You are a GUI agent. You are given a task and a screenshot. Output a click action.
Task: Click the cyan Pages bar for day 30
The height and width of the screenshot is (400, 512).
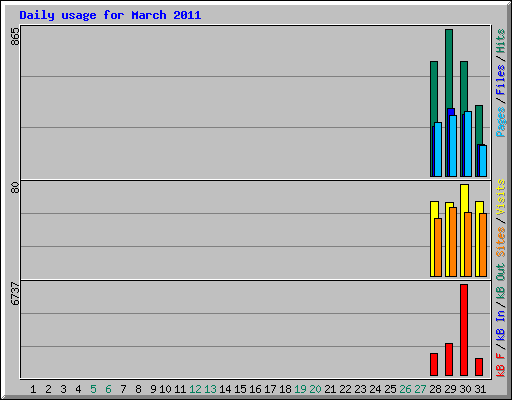(468, 144)
